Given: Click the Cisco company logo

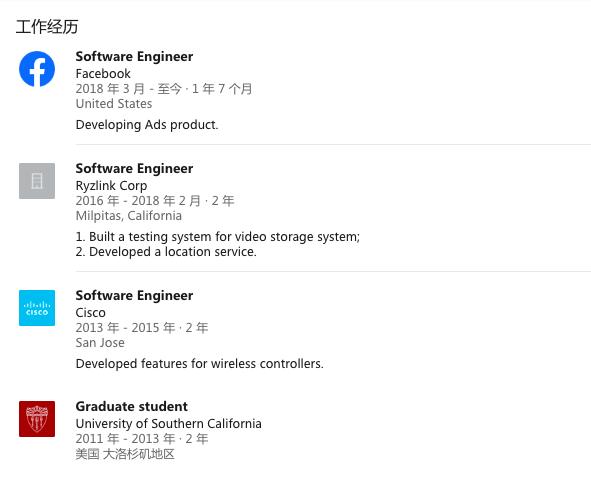Looking at the screenshot, I should pyautogui.click(x=37, y=308).
